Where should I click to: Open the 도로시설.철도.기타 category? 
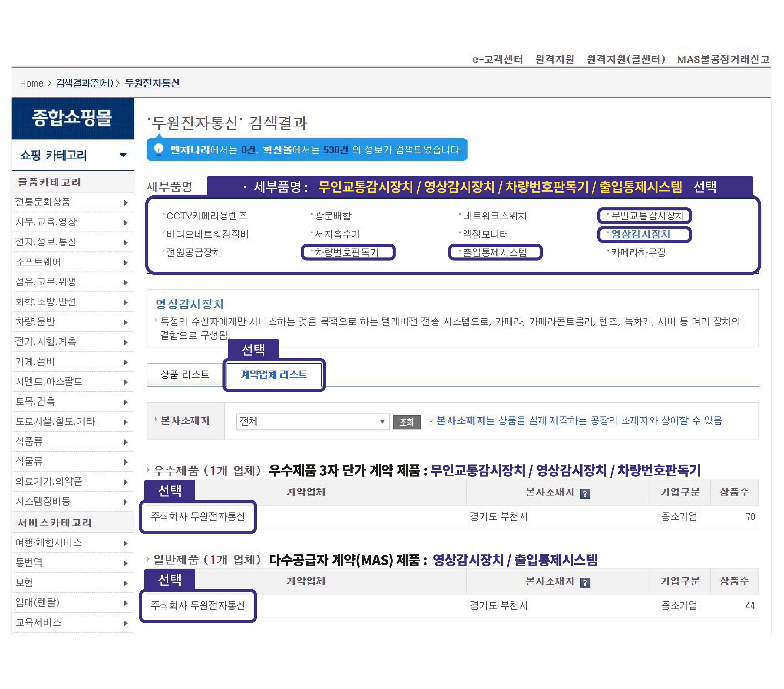(73, 421)
